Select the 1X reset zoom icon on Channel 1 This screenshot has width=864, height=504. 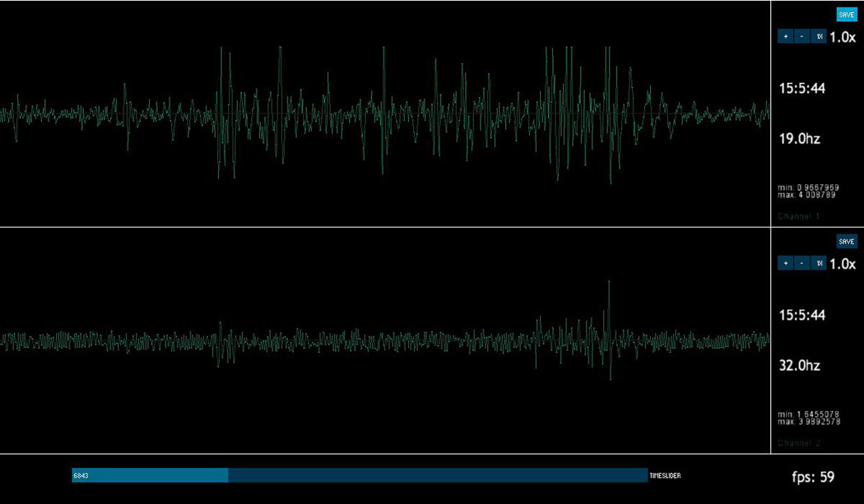pos(819,36)
